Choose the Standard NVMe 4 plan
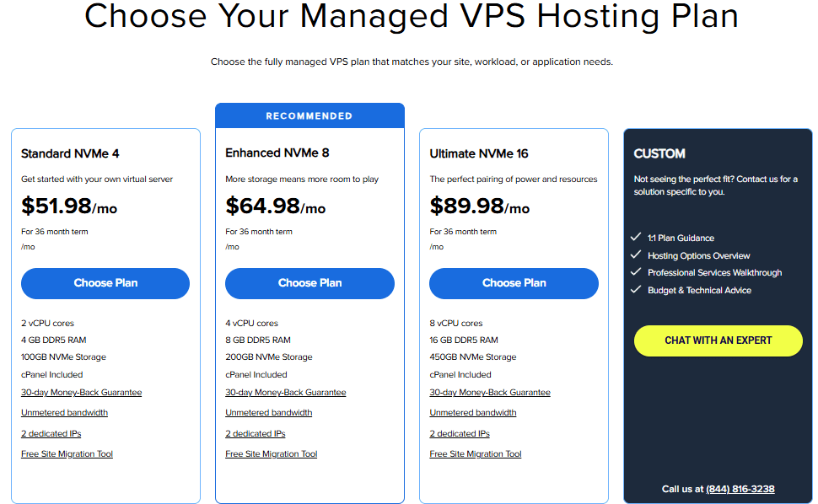This screenshot has width=818, height=504. coord(105,283)
